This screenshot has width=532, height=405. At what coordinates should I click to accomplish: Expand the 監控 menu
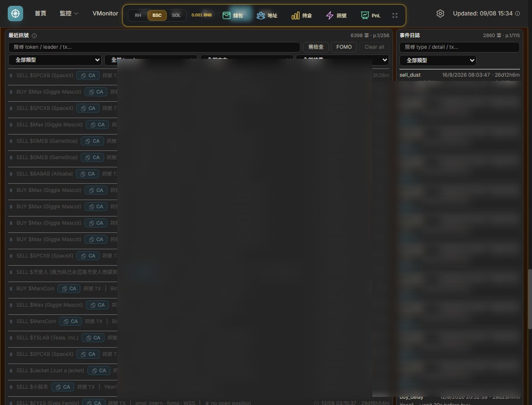click(69, 13)
